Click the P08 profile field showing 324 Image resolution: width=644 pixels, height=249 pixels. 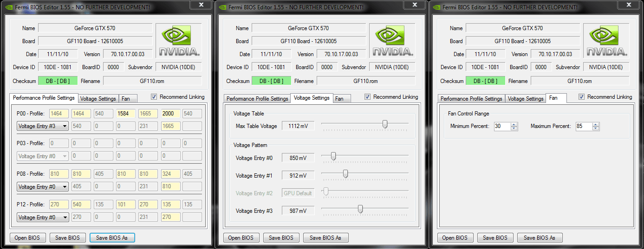[170, 174]
